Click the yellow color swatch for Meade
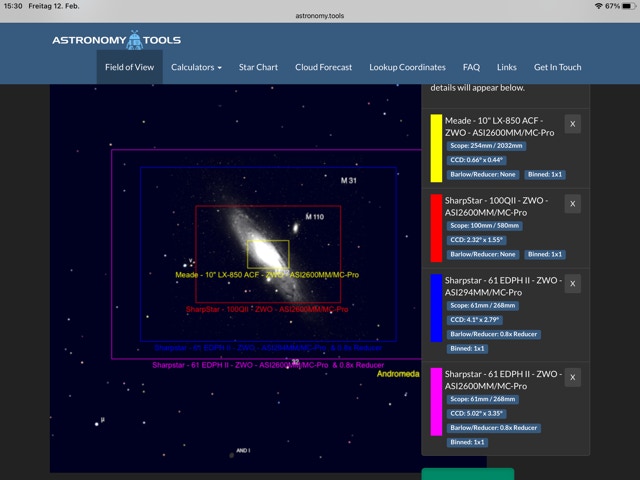 (436, 148)
